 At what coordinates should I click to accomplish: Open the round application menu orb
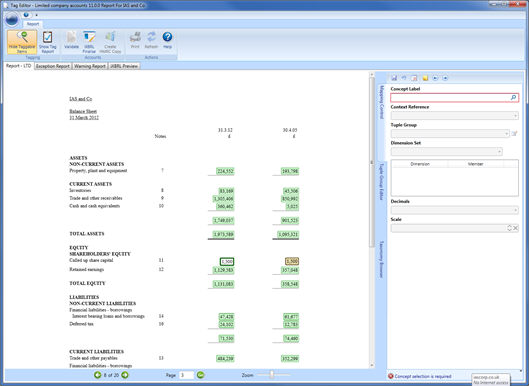point(12,20)
